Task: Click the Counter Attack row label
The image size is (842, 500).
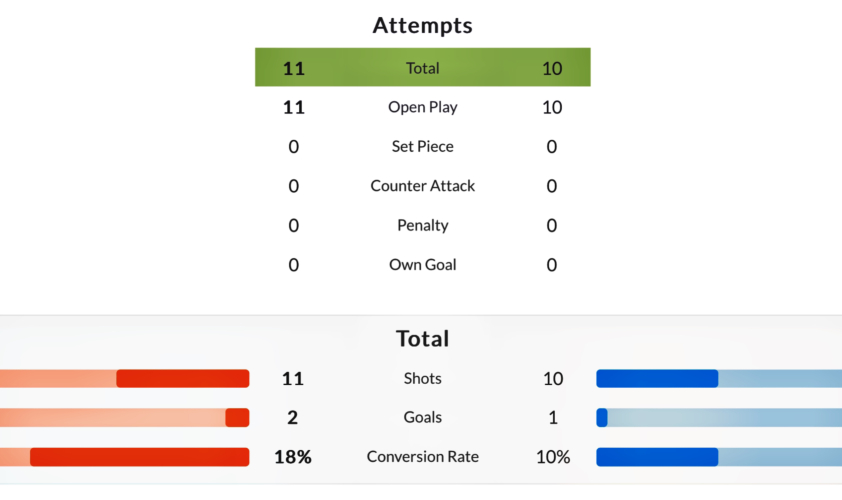Action: click(x=422, y=186)
